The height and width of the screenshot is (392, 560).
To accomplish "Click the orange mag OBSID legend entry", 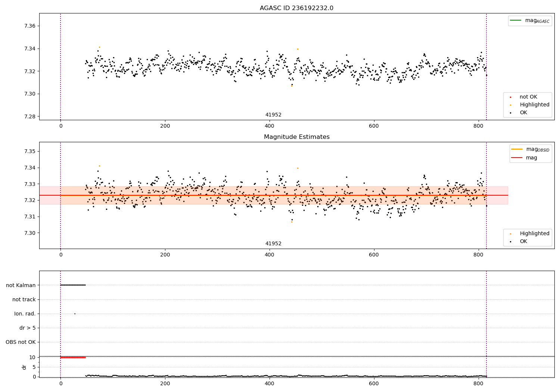I will (530, 149).
